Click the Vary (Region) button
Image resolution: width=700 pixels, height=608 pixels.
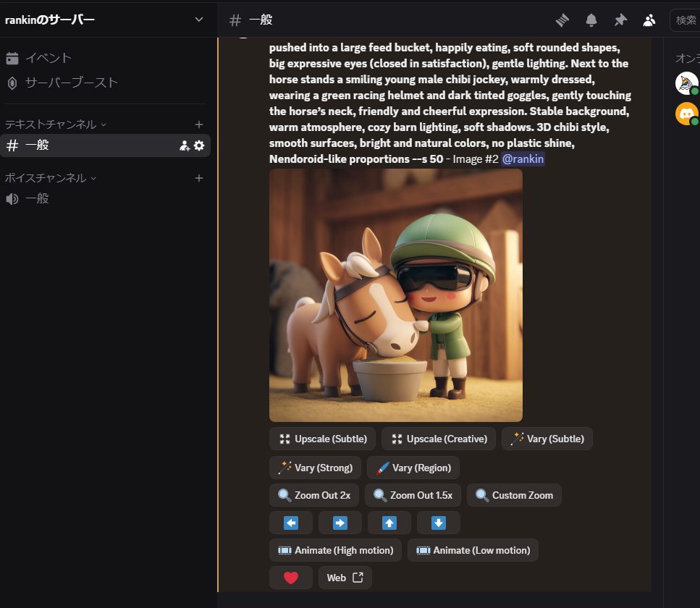pos(413,468)
